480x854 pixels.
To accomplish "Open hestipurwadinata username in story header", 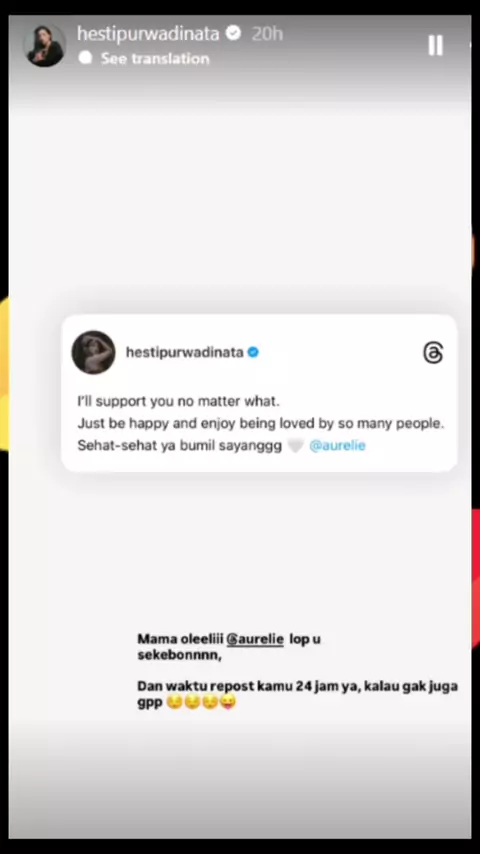I will 148,34.
